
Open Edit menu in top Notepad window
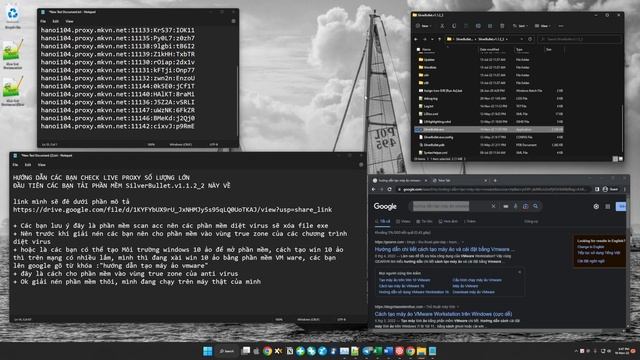click(x=56, y=21)
